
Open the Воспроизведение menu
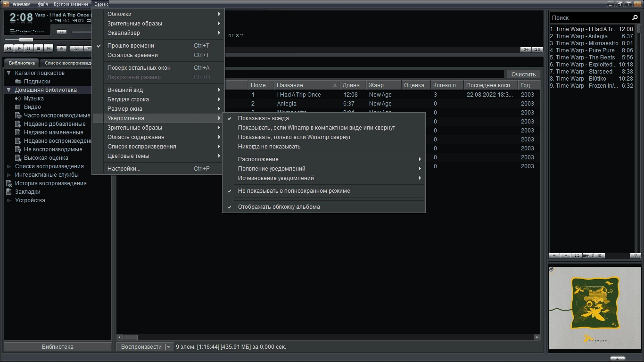(71, 4)
